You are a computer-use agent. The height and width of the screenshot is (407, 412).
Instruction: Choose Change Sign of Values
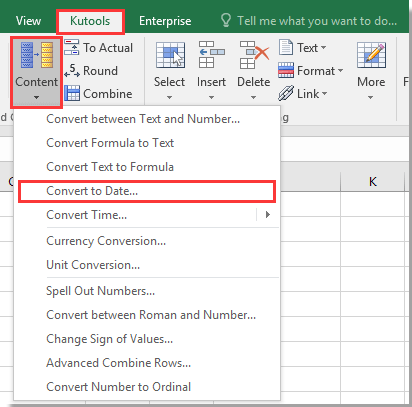pyautogui.click(x=147, y=339)
